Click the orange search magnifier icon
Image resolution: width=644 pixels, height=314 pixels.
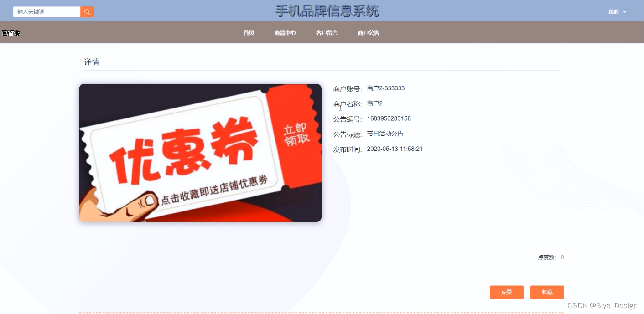[87, 12]
